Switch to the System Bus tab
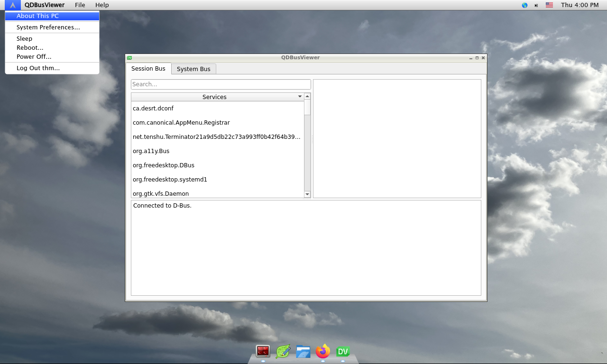The image size is (607, 364). coord(193,69)
